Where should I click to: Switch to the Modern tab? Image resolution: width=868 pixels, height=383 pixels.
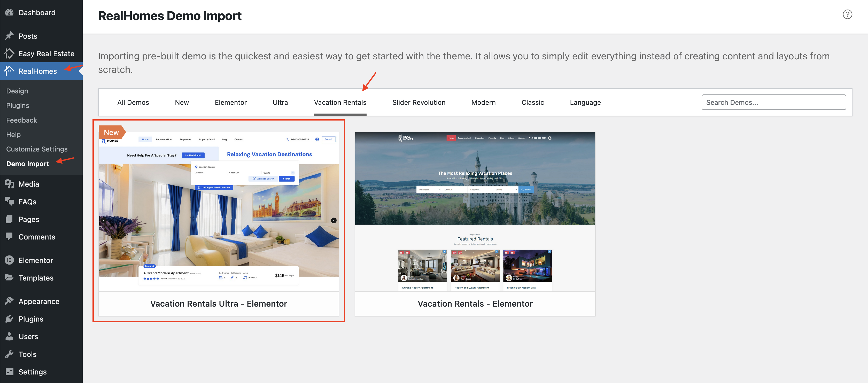coord(484,102)
